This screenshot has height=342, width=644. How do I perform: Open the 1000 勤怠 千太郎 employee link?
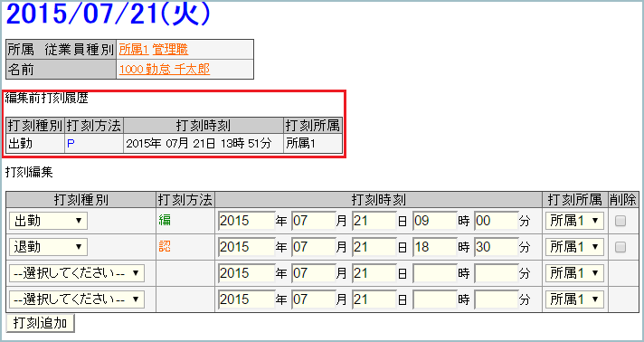pyautogui.click(x=165, y=70)
